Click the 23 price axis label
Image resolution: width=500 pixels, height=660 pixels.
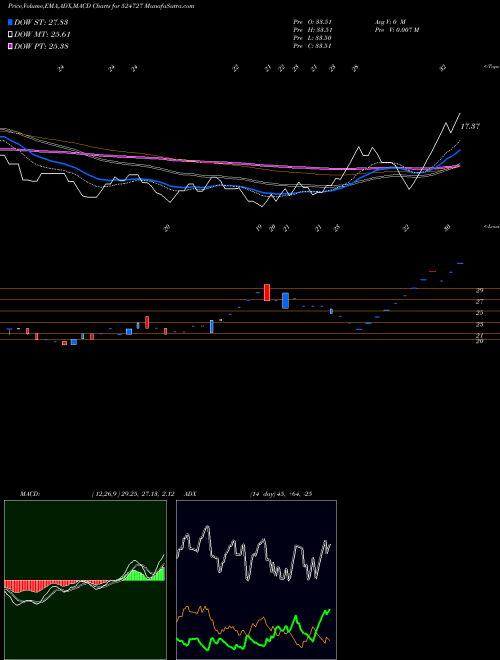click(479, 325)
